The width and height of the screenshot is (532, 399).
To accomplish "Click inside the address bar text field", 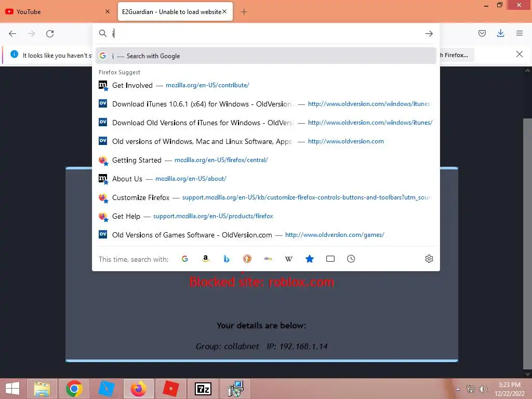I will (267, 33).
